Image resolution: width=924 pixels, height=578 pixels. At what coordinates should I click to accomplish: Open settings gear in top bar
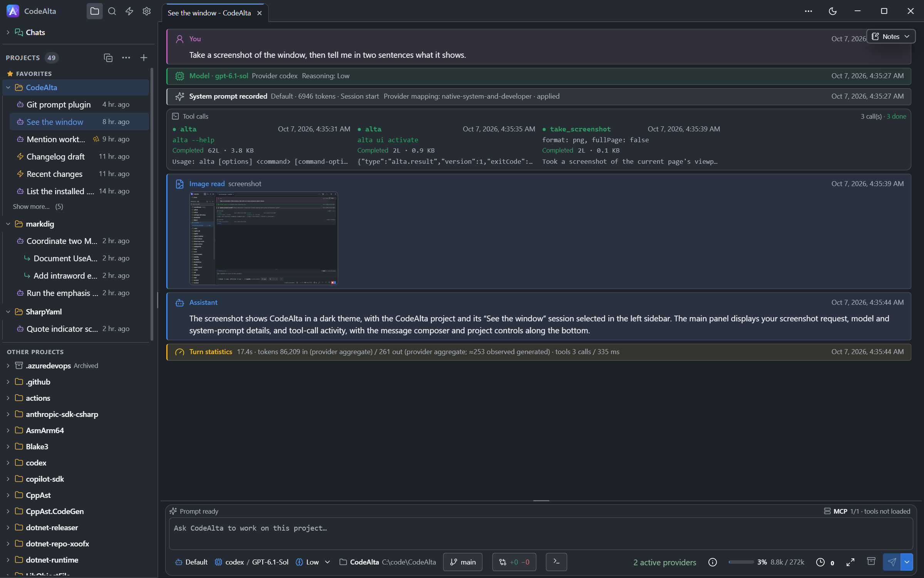146,11
